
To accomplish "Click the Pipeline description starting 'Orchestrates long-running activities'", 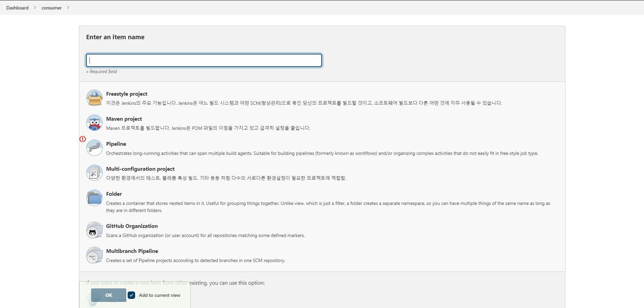I will [x=322, y=153].
